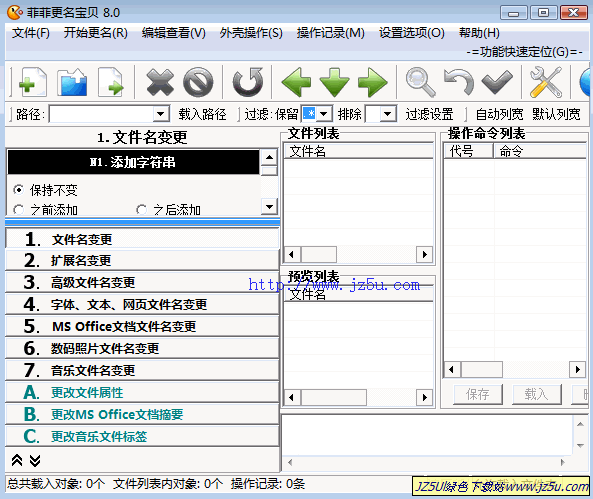593x499 pixels.
Task: Select category A. 更改文件属性
Action: (142, 392)
